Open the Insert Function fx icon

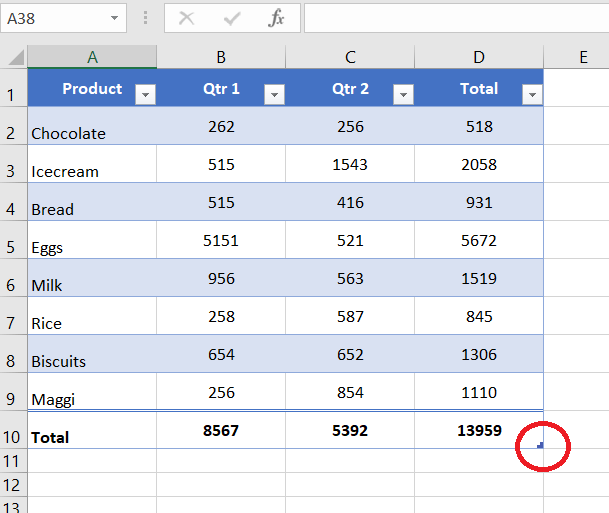click(x=276, y=18)
